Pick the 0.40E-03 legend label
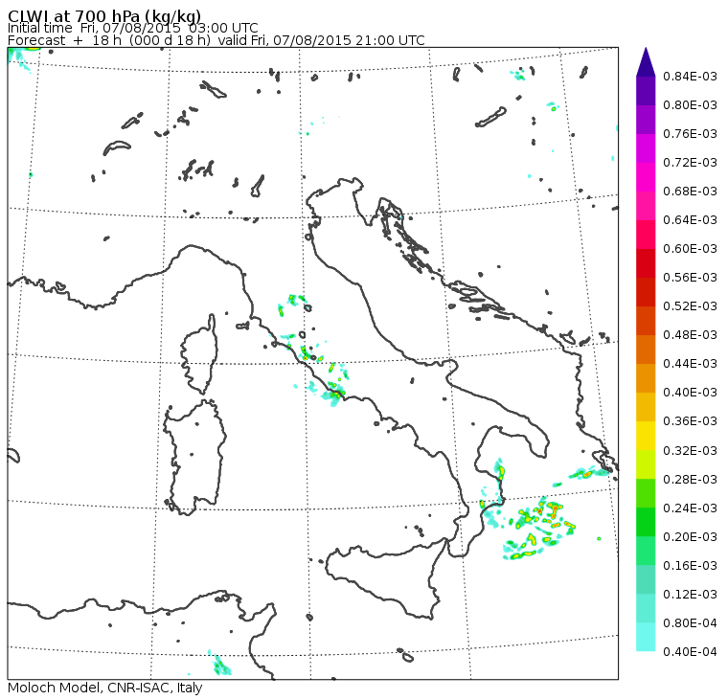The height and width of the screenshot is (700, 728). [x=690, y=393]
